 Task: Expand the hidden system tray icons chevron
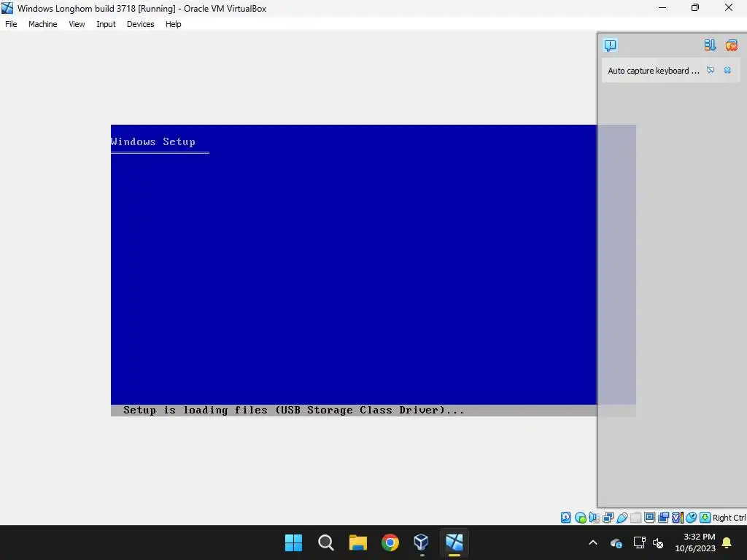(593, 542)
